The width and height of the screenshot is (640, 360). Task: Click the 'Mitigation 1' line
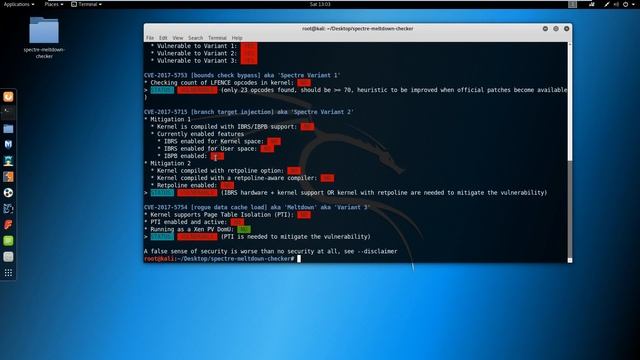167,120
